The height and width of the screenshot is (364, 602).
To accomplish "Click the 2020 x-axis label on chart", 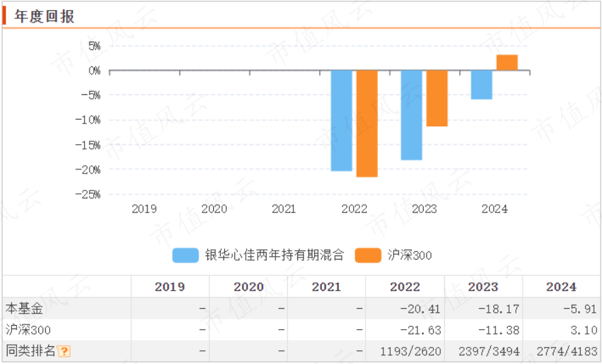I will pyautogui.click(x=215, y=209).
